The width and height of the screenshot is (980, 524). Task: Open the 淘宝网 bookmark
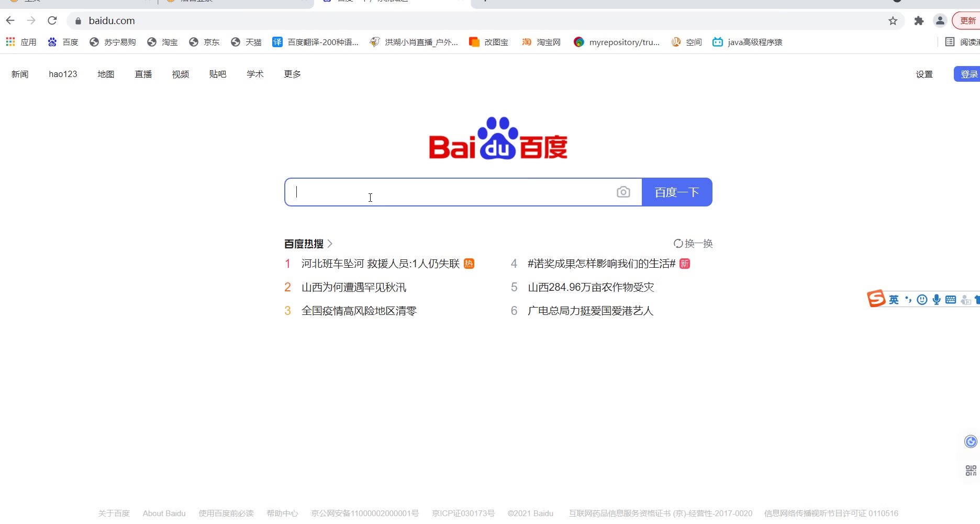coord(541,42)
